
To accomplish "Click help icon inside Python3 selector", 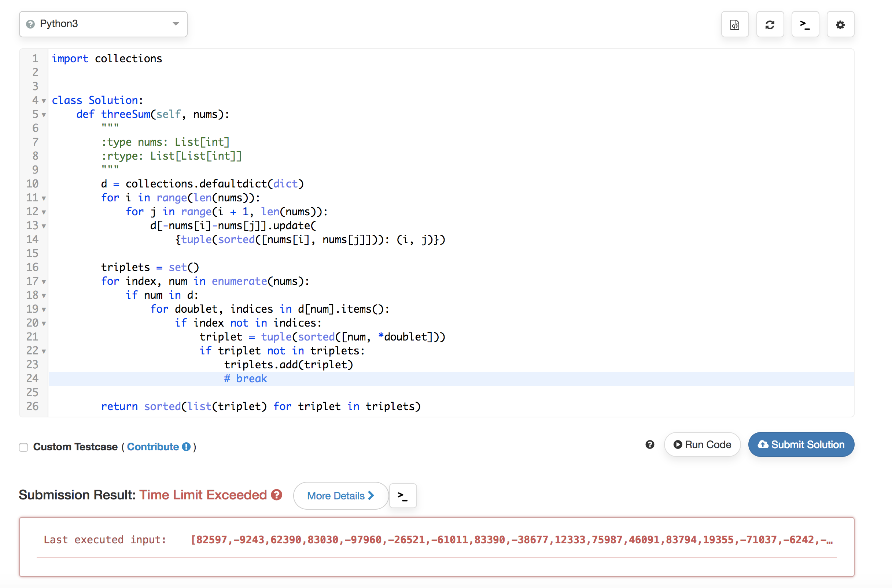I will click(30, 25).
